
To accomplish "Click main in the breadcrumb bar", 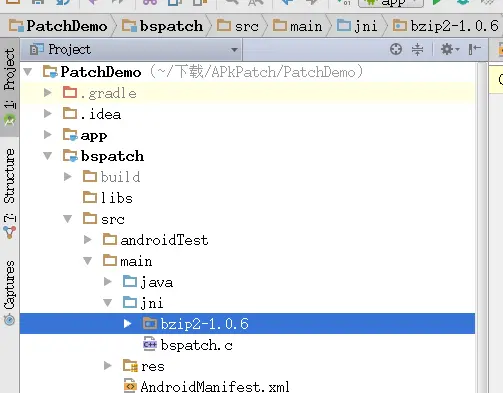I will pos(298,26).
